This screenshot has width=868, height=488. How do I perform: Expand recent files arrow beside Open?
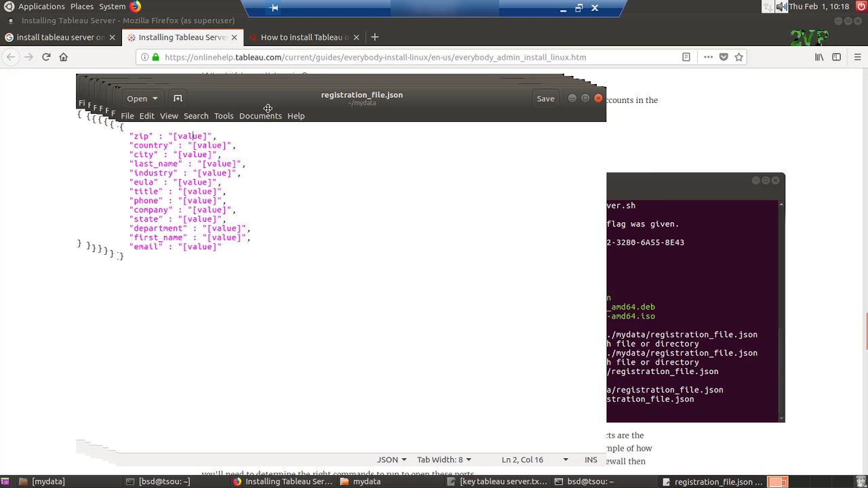pos(155,98)
